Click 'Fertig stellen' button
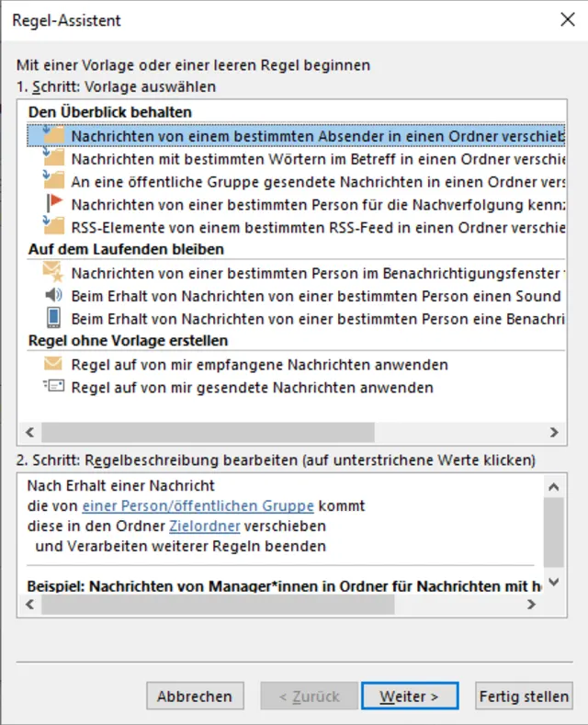 coord(524,697)
